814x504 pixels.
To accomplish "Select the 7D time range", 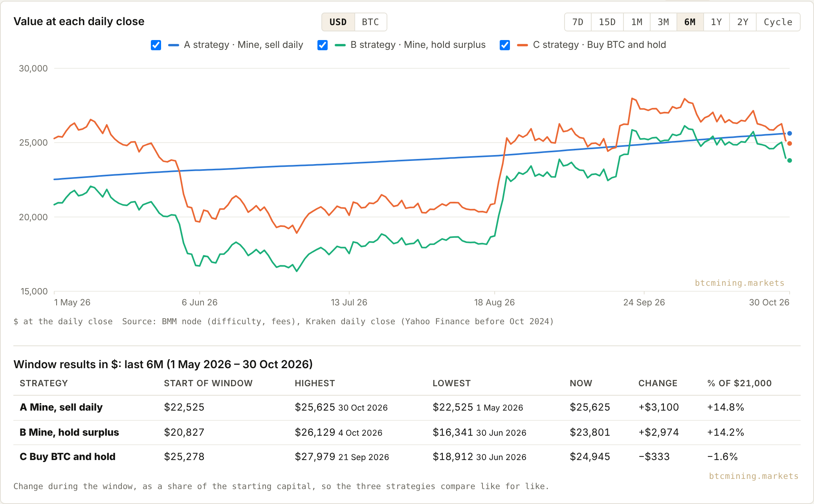I will (x=578, y=22).
